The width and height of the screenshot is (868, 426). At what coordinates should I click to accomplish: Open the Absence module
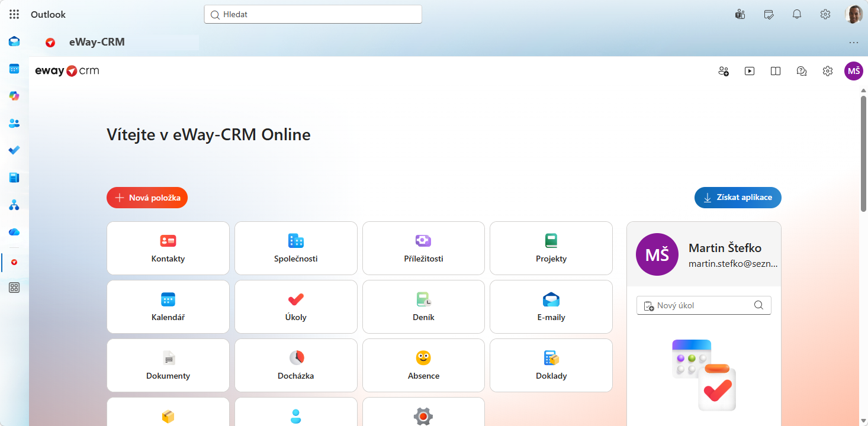pos(423,366)
